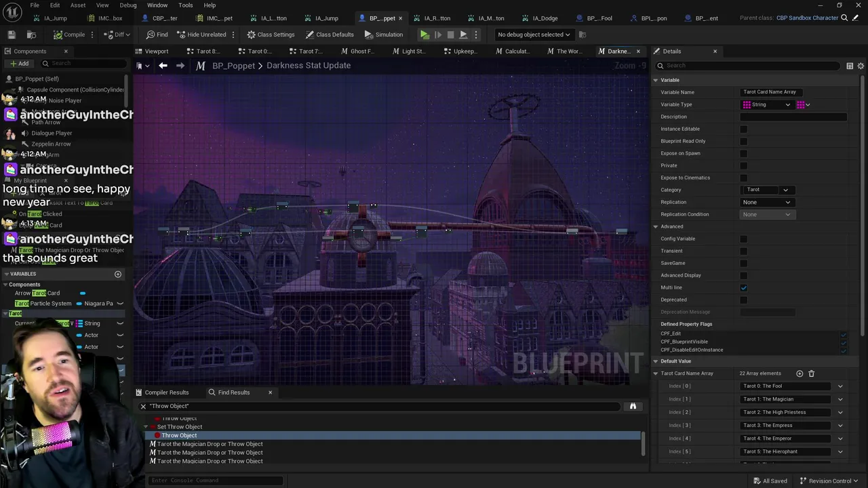Click the BP_Poppet breadcrumb
Image resolution: width=868 pixels, height=488 pixels.
coord(233,66)
